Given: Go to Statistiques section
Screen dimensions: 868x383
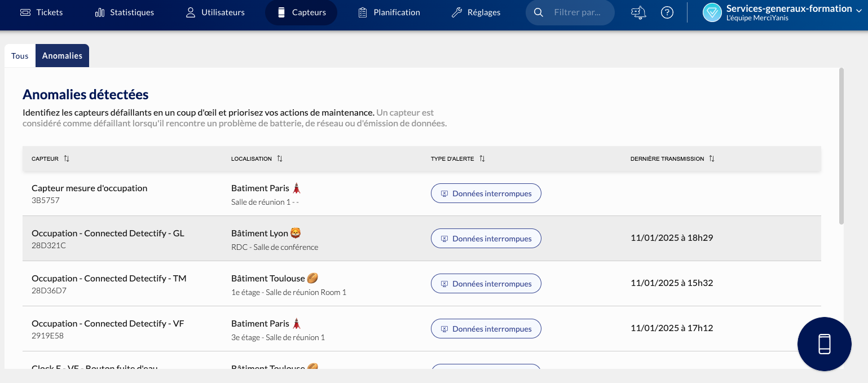Looking at the screenshot, I should (x=124, y=12).
